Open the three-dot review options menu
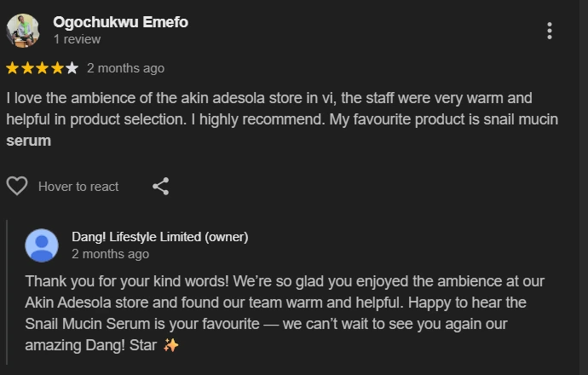 coord(550,31)
